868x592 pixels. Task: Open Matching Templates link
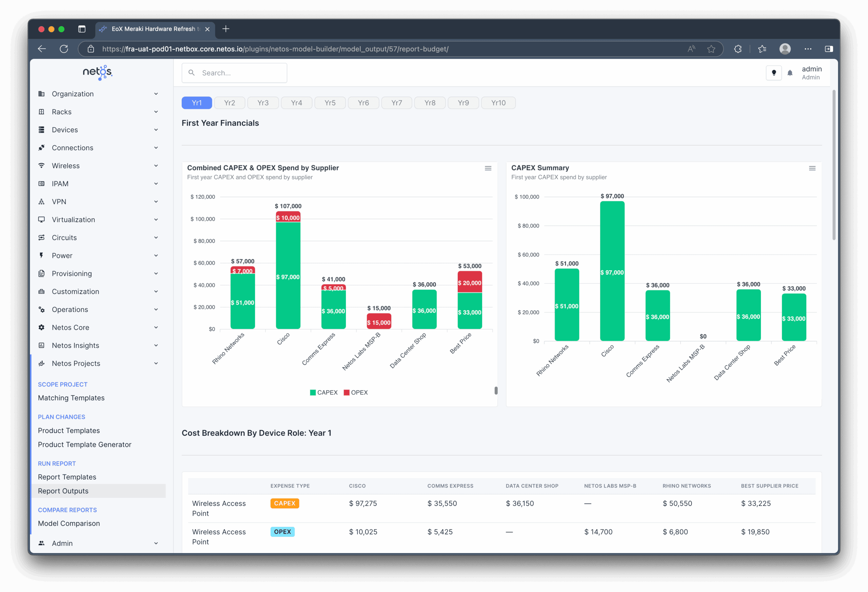click(71, 398)
